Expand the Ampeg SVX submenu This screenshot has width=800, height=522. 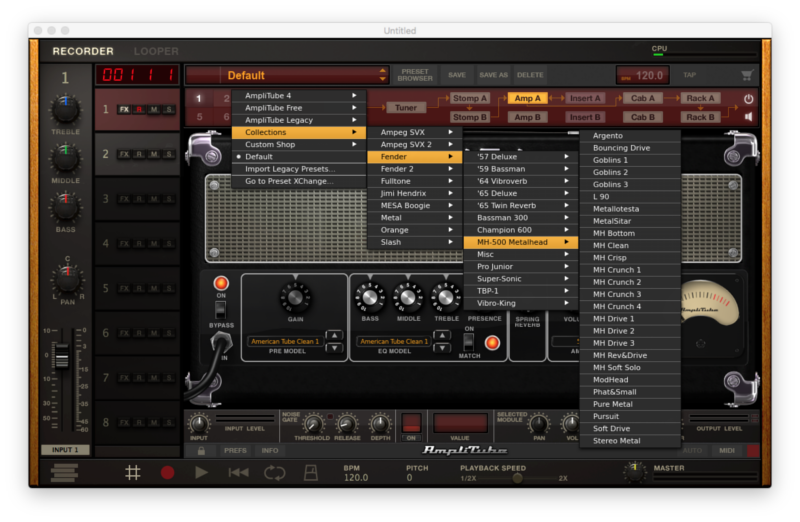point(415,132)
